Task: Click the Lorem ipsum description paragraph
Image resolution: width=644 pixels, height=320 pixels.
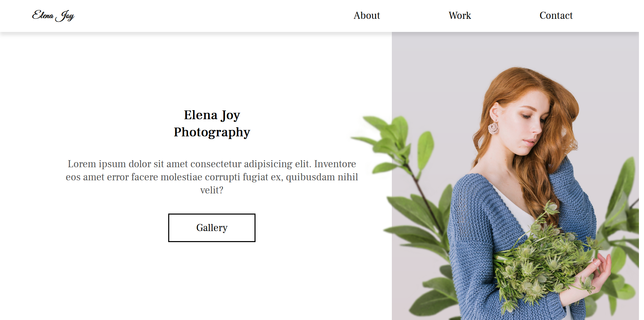Action: (212, 177)
